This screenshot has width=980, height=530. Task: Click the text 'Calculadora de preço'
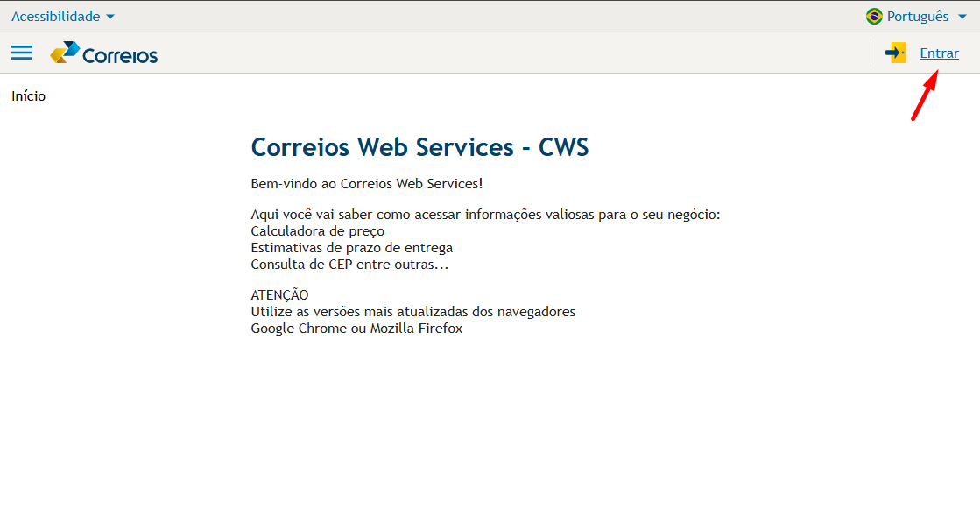(x=318, y=231)
